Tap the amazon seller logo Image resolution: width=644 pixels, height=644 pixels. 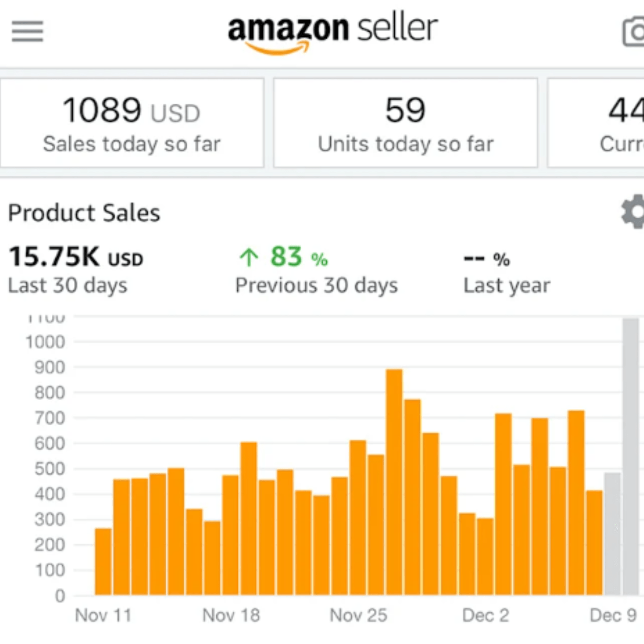pyautogui.click(x=333, y=32)
